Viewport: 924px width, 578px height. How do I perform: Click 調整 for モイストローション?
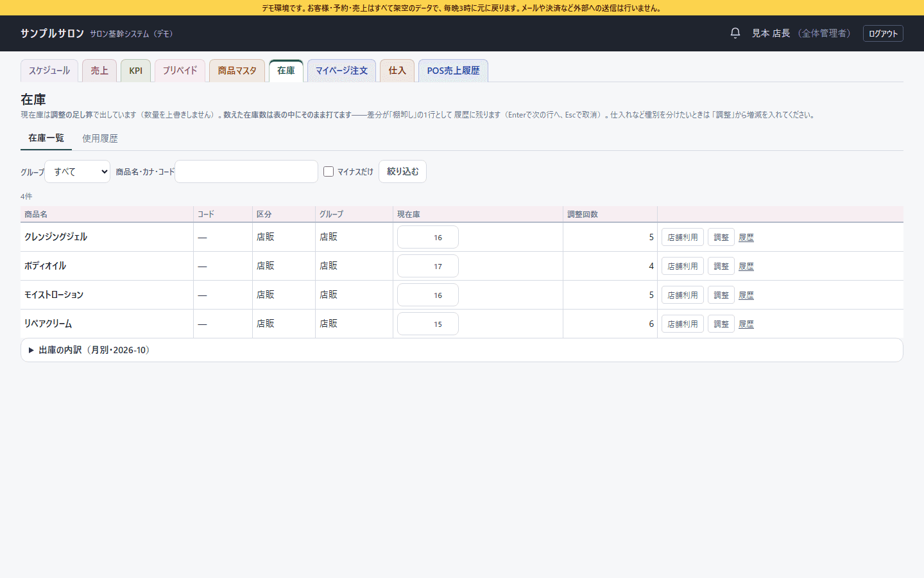[x=721, y=295]
